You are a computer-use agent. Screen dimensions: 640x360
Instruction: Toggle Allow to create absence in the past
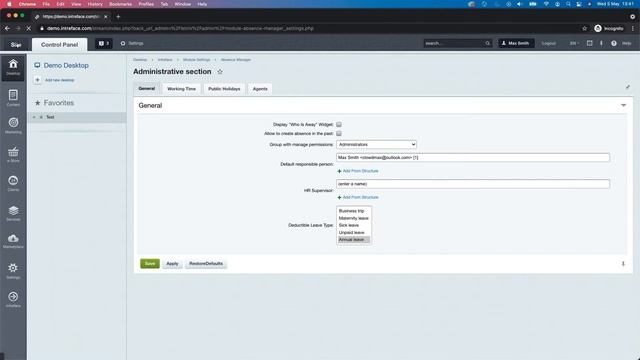point(339,133)
